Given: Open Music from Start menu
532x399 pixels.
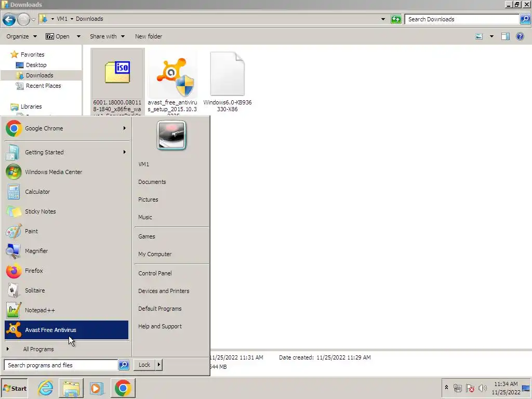Looking at the screenshot, I should (145, 217).
